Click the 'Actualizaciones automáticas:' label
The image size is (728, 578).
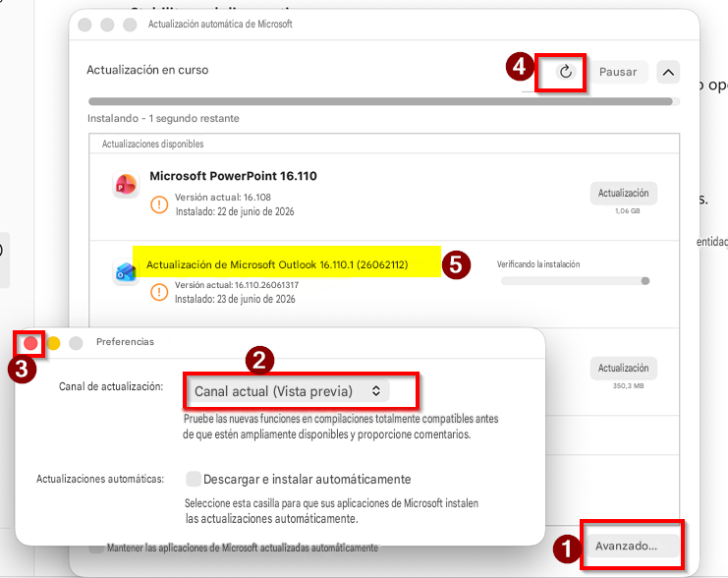[x=100, y=479]
